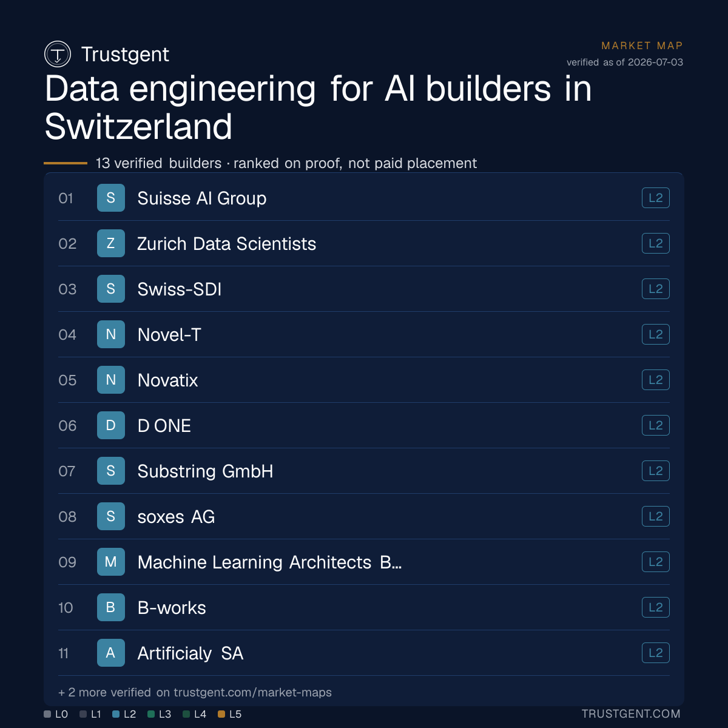Select the B avatar next to B-works
The height and width of the screenshot is (728, 728).
(111, 607)
